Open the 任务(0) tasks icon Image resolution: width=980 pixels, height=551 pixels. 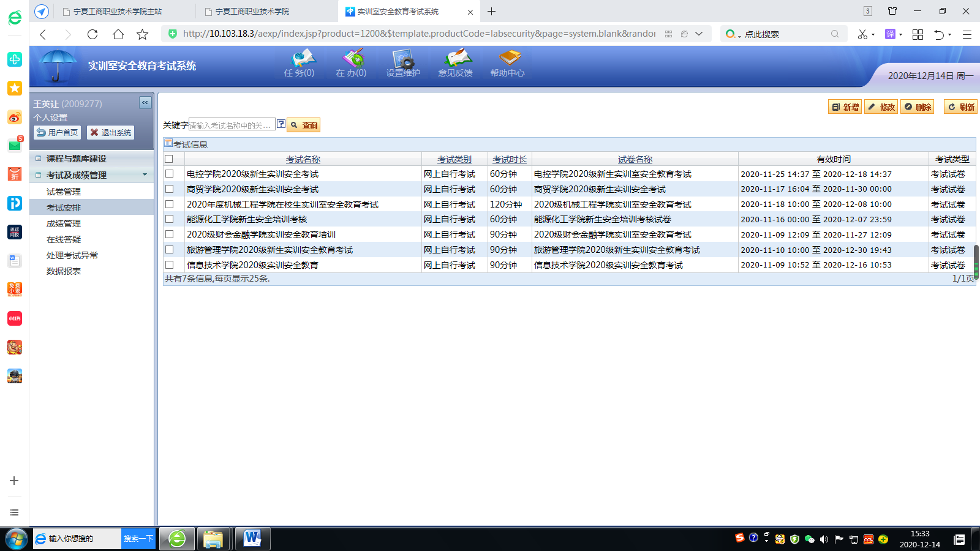click(300, 63)
